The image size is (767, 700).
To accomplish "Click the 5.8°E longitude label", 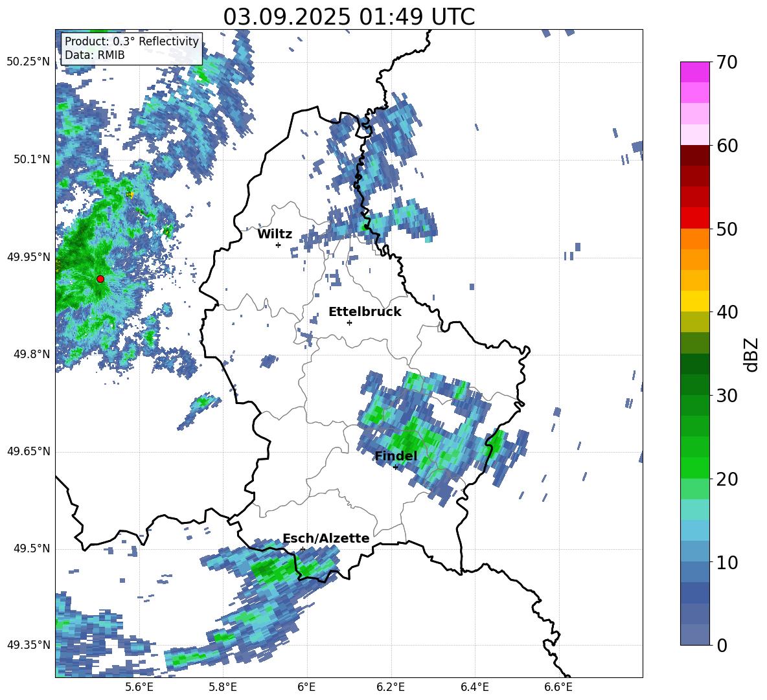I will point(223,687).
